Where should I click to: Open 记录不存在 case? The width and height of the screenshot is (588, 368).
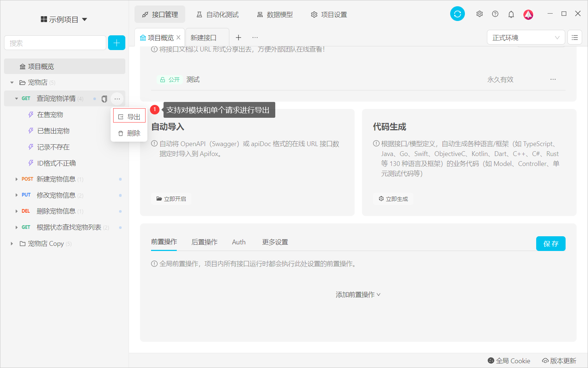(53, 147)
